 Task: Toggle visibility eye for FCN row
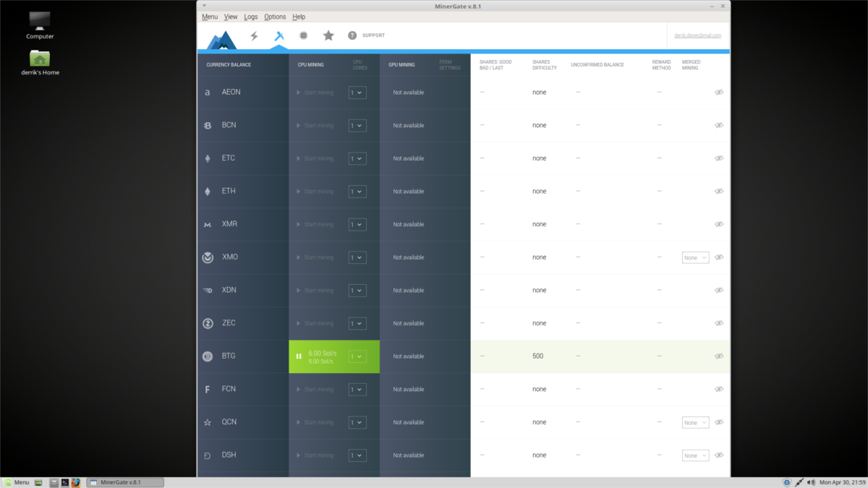point(719,389)
